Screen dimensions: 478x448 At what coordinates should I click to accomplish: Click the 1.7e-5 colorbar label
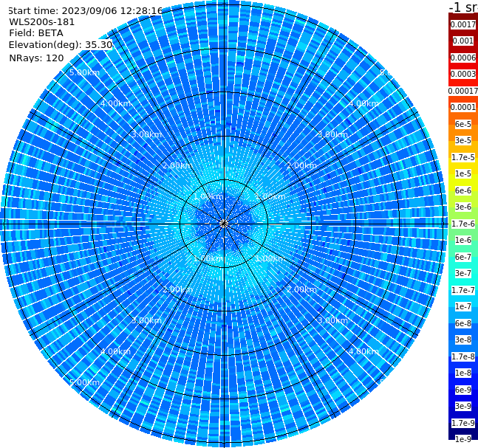pyautogui.click(x=463, y=157)
